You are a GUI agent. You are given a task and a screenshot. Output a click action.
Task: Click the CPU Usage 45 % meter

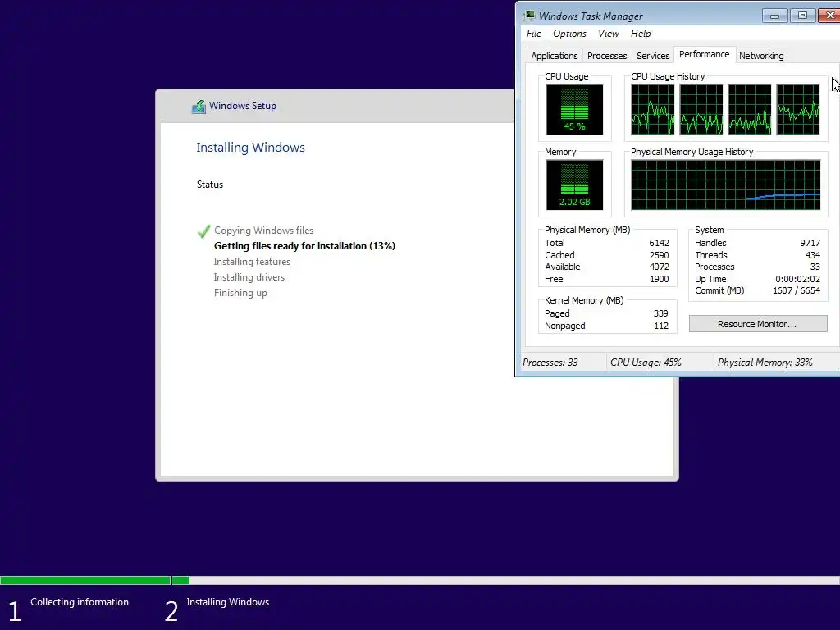tap(574, 109)
